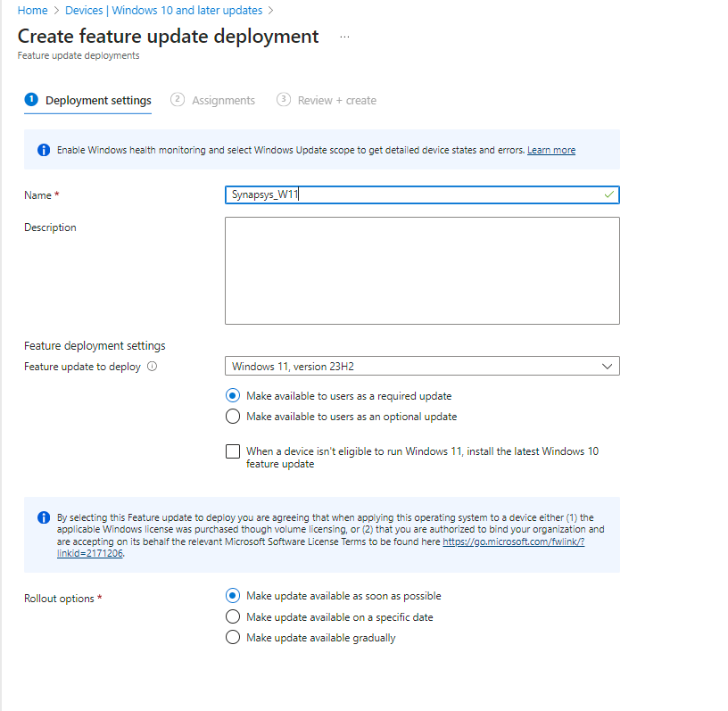Click step 2 circle icon for Assignments

(x=177, y=100)
